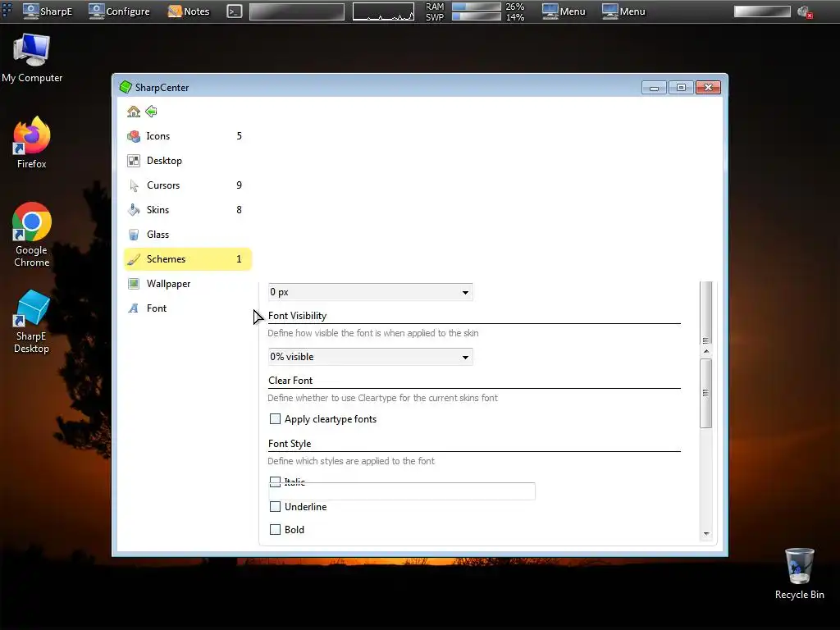Click the Clear Font heading

(x=290, y=381)
